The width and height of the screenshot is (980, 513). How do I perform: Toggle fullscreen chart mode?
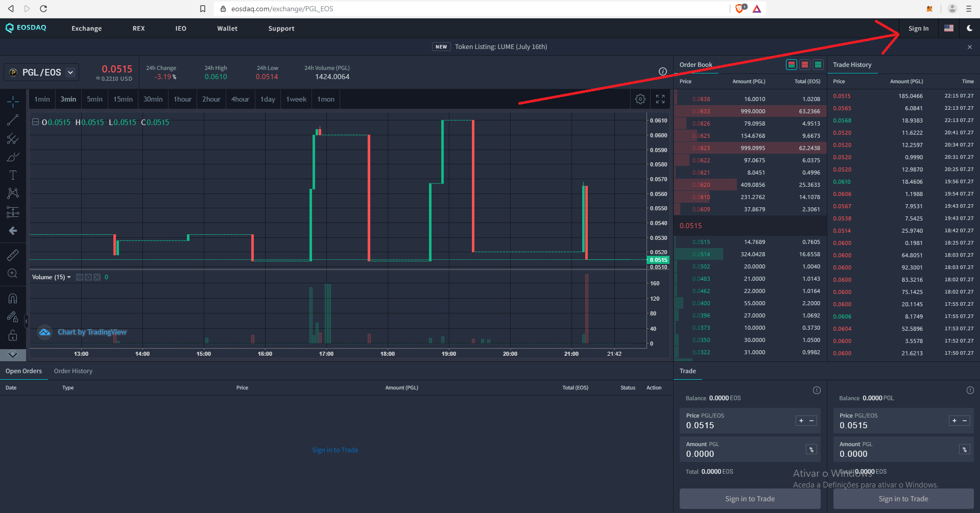[x=660, y=99]
